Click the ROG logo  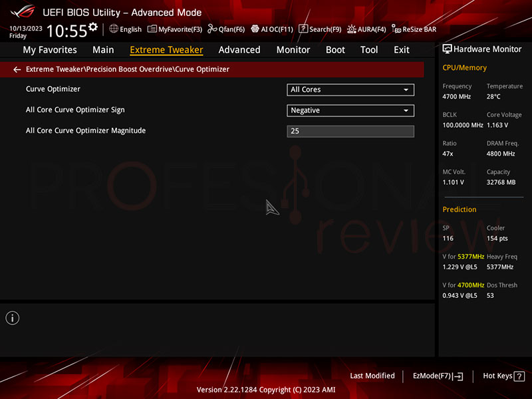23,12
